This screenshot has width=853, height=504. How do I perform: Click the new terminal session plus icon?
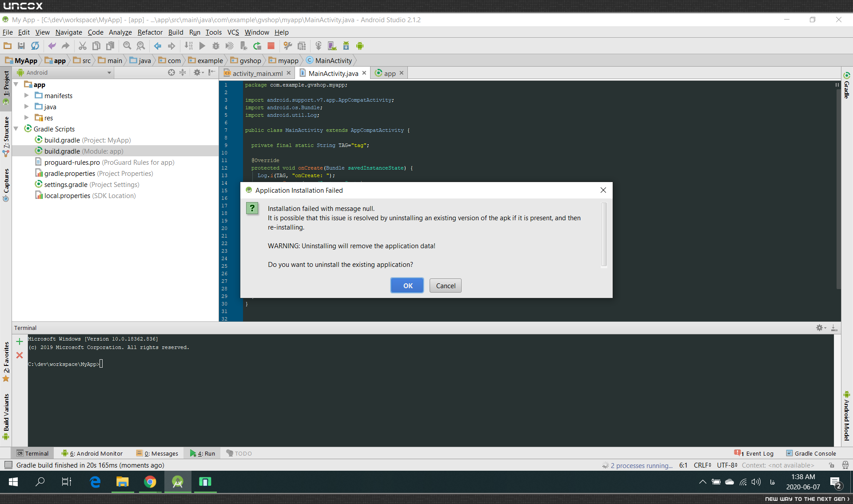(x=20, y=341)
